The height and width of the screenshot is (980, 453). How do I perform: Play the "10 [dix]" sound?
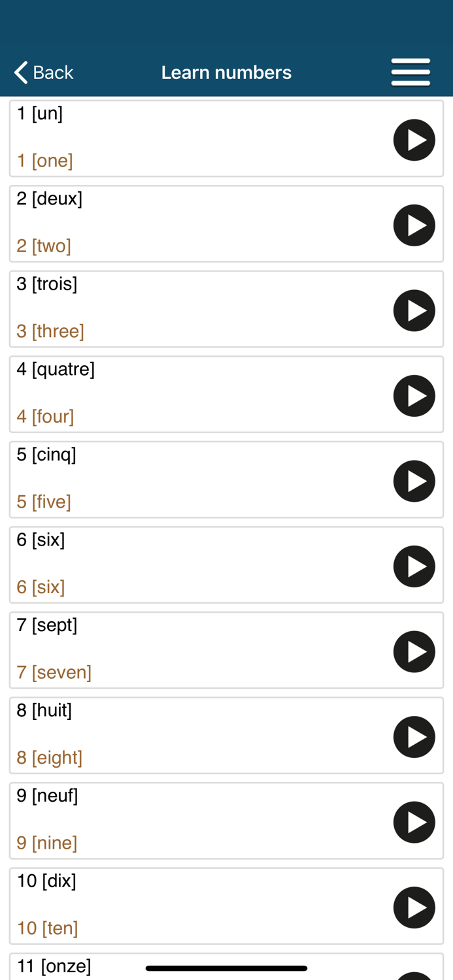[x=414, y=907]
